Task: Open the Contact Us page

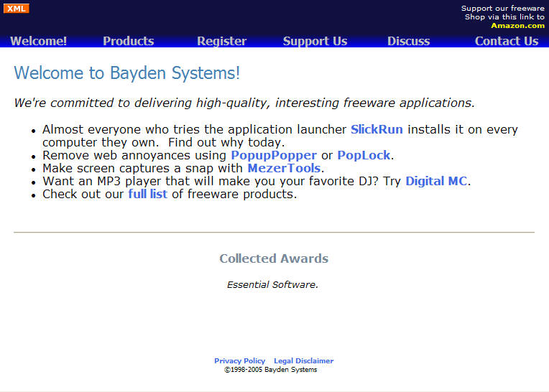Action: [x=507, y=41]
